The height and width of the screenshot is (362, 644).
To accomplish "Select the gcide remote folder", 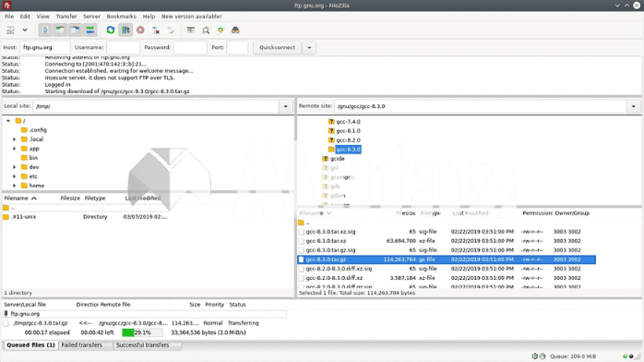I will point(333,159).
